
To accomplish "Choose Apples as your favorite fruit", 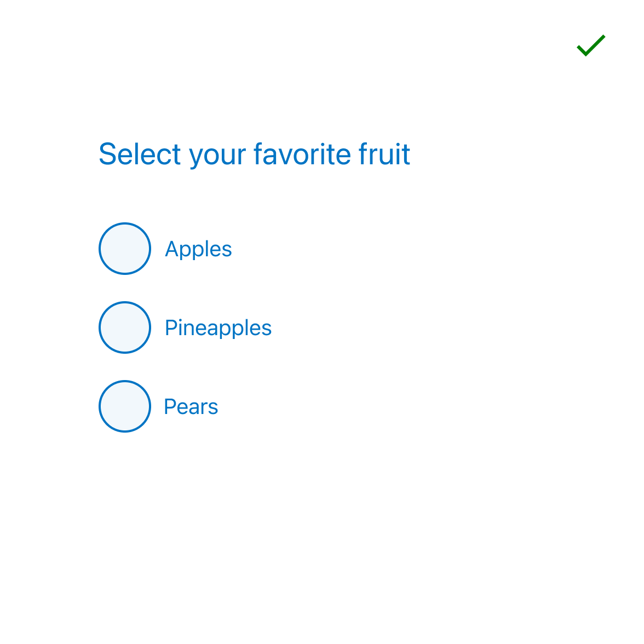I will tap(124, 249).
